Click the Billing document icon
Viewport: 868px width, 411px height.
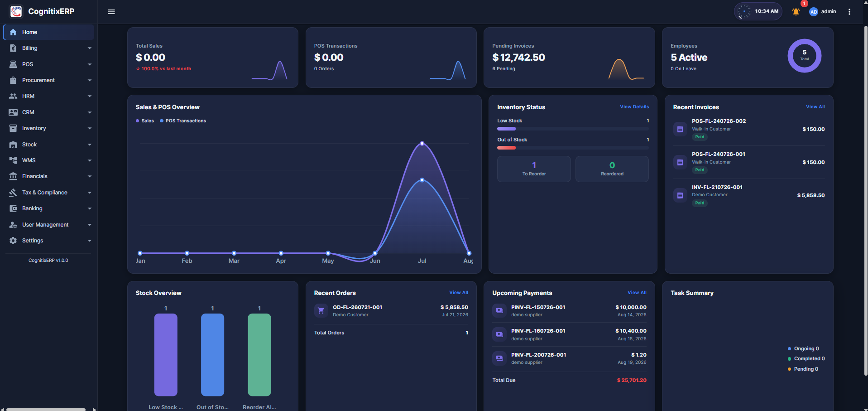pos(13,48)
